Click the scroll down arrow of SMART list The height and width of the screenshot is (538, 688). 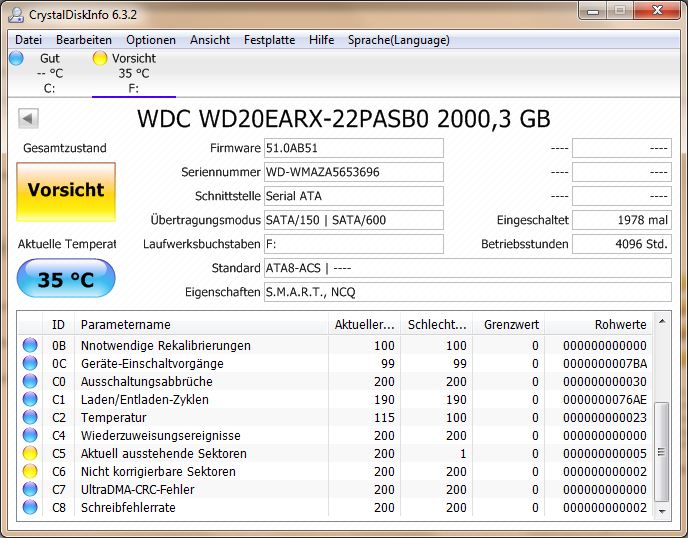tap(662, 511)
